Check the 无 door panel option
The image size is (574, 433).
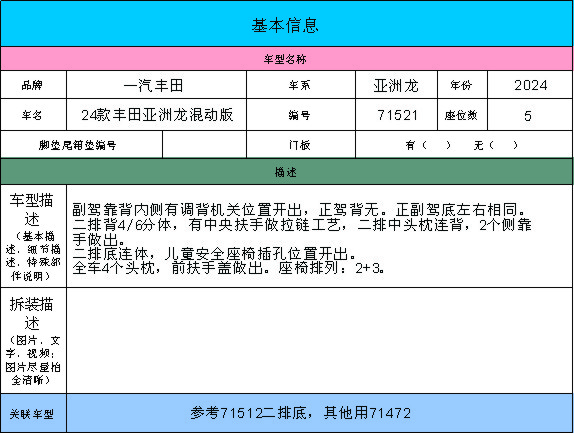pos(496,145)
